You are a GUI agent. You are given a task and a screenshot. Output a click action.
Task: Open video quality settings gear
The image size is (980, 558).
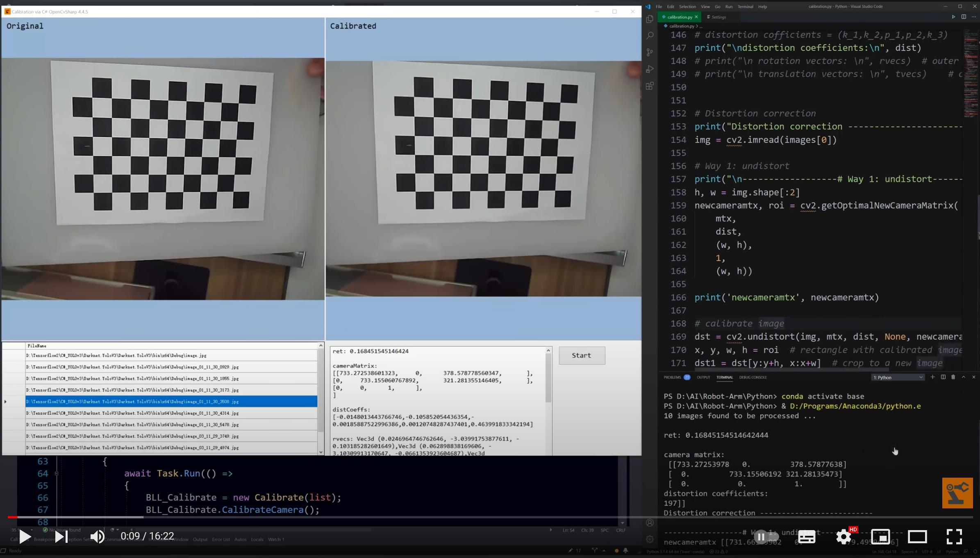pyautogui.click(x=844, y=537)
